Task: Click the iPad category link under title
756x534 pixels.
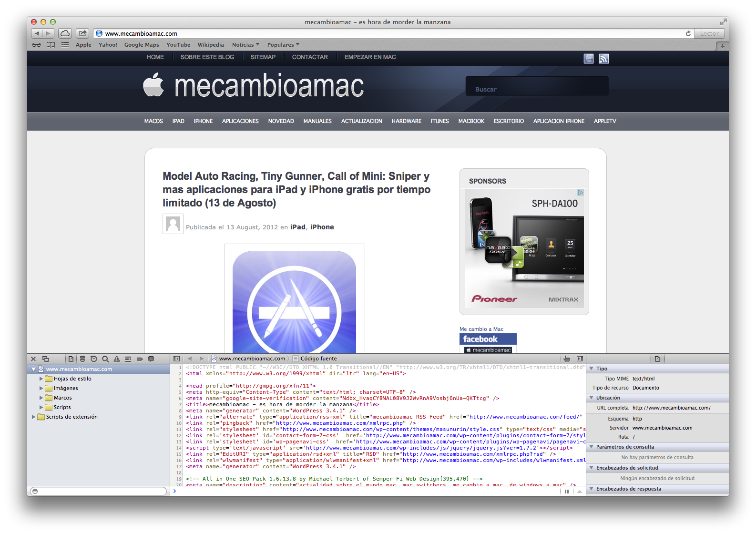Action: pos(298,227)
